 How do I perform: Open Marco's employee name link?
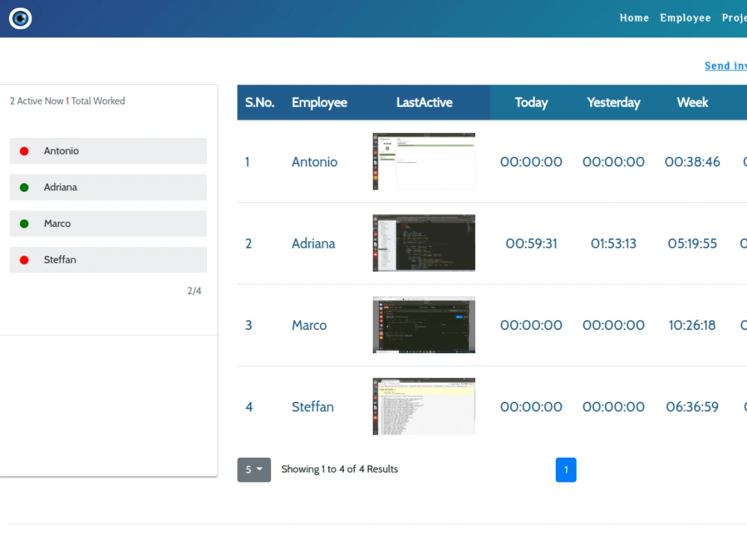pyautogui.click(x=309, y=326)
